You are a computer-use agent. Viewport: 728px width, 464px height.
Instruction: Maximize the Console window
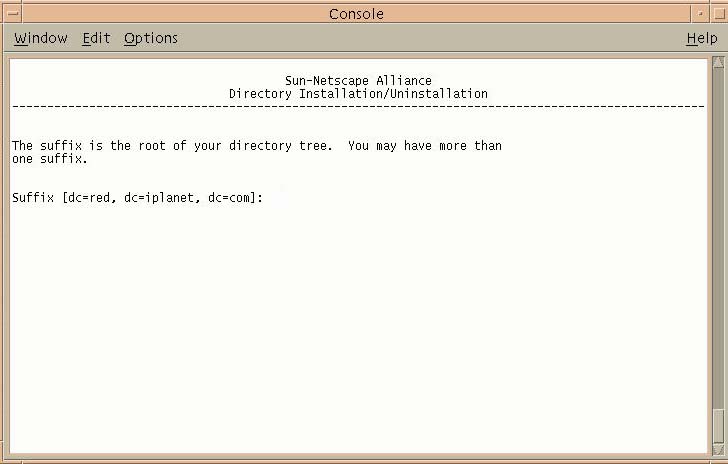(719, 13)
